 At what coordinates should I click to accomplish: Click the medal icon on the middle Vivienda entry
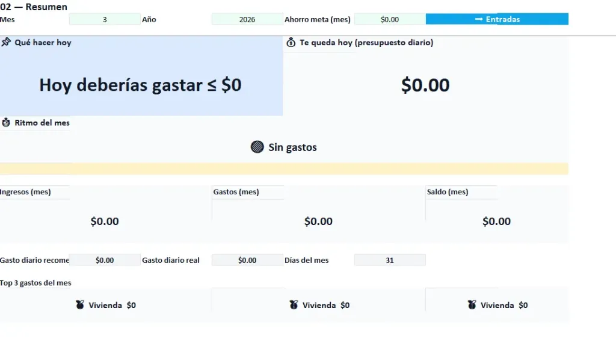[x=293, y=305]
